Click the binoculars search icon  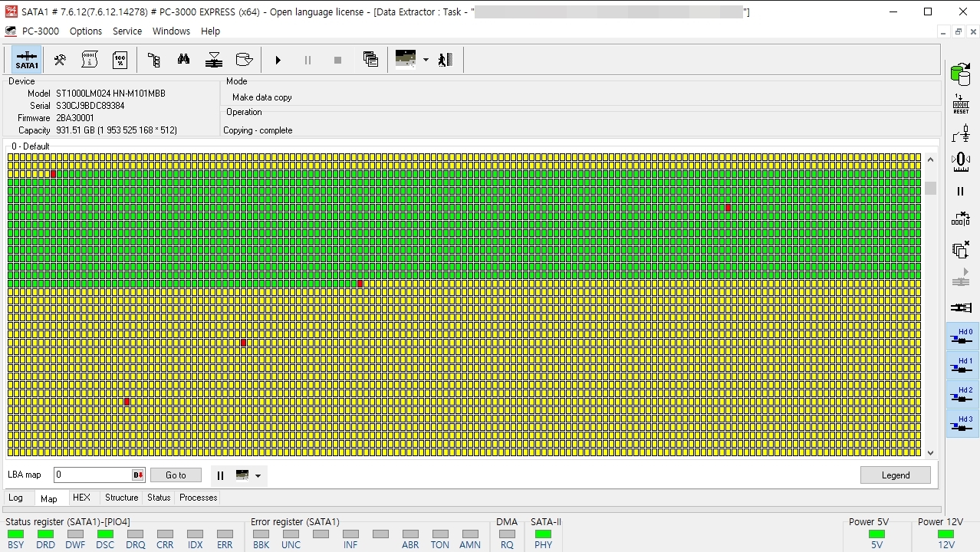point(183,60)
